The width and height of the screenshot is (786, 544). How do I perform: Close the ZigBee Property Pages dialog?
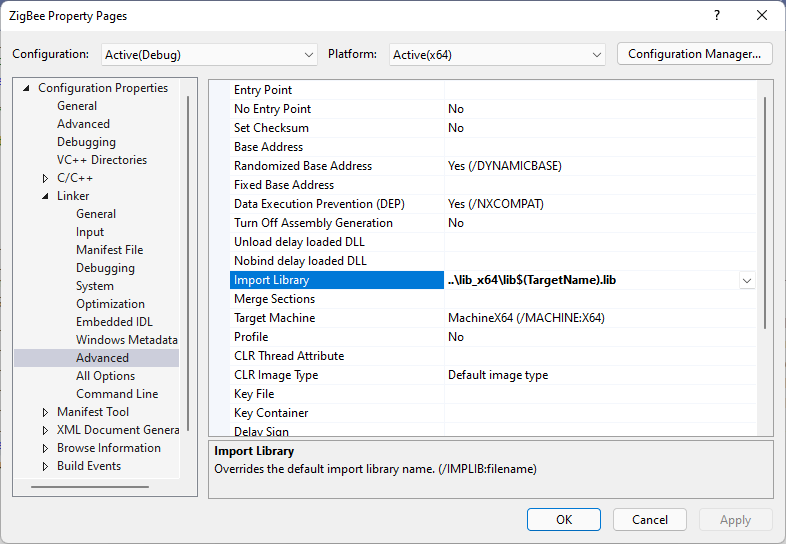pos(762,16)
